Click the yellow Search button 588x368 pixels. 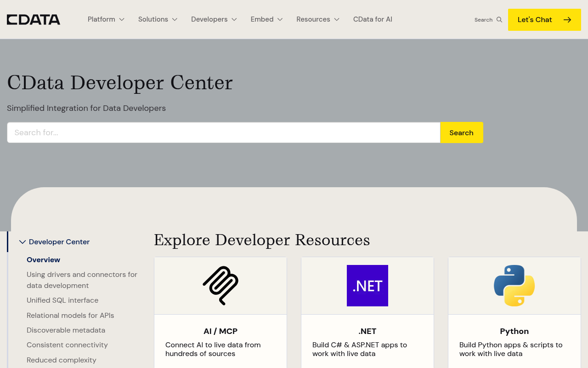tap(462, 132)
